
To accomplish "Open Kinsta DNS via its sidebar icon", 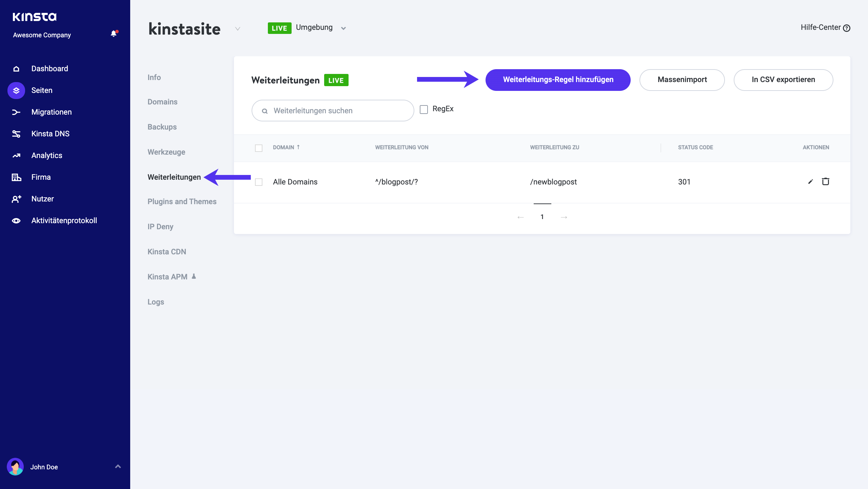I will coord(16,133).
